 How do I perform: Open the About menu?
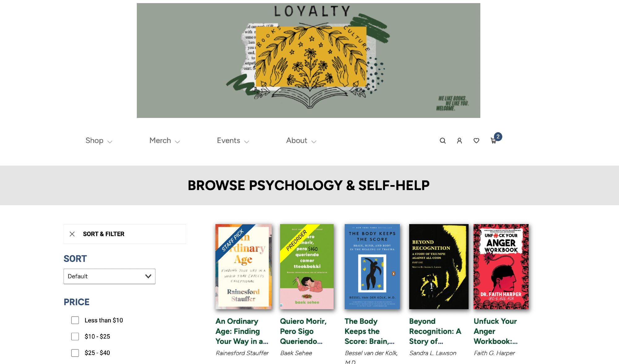pos(301,141)
